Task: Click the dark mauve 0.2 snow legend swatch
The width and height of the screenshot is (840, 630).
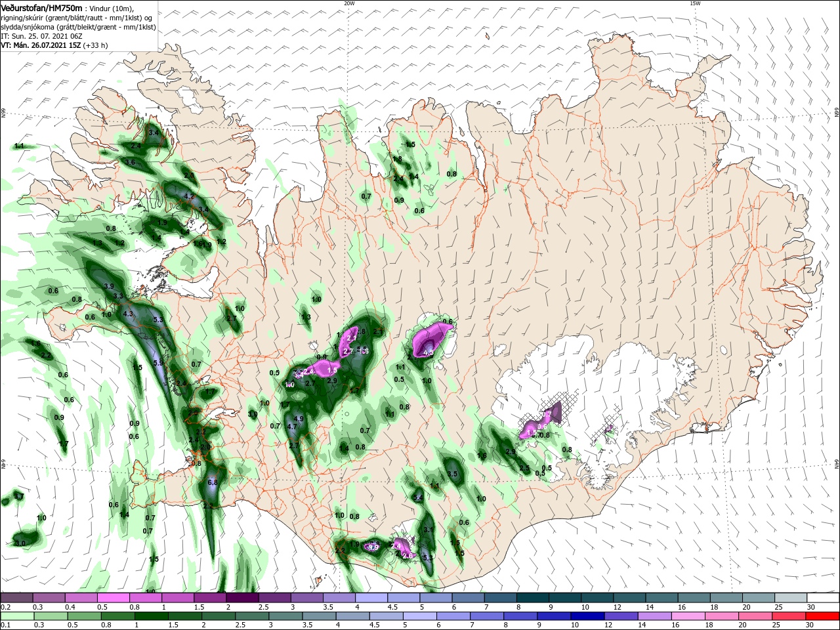Action: 16,598
